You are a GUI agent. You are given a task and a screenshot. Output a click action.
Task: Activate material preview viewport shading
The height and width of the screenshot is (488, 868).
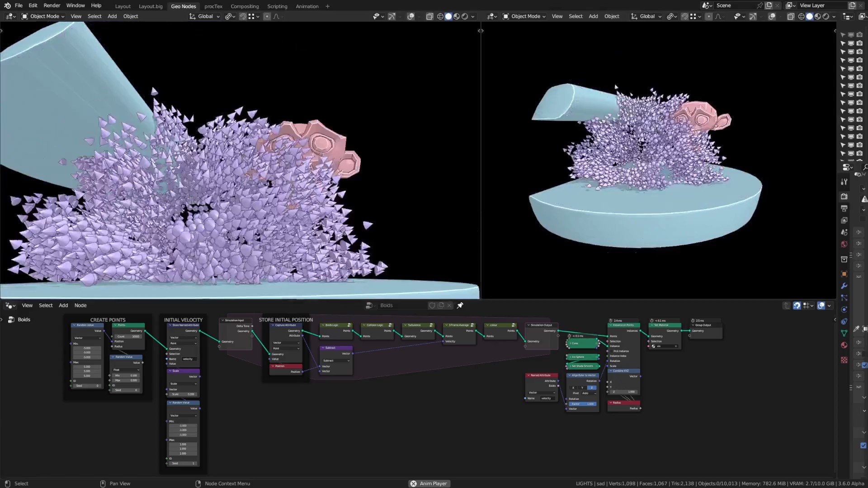click(x=456, y=16)
